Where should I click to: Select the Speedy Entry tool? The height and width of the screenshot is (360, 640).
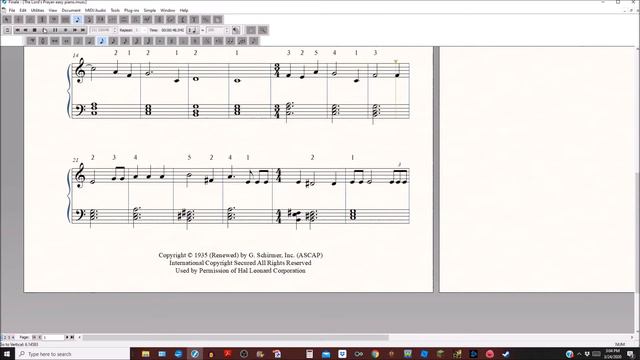tap(89, 20)
